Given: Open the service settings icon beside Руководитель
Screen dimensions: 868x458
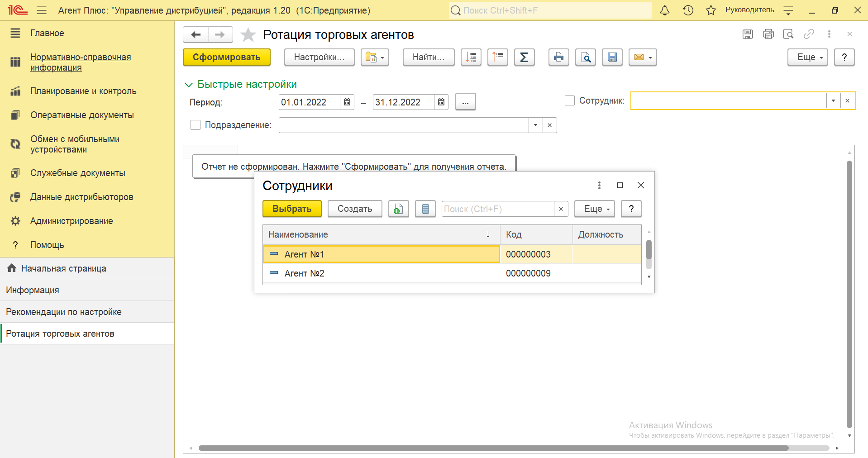Looking at the screenshot, I should 788,10.
